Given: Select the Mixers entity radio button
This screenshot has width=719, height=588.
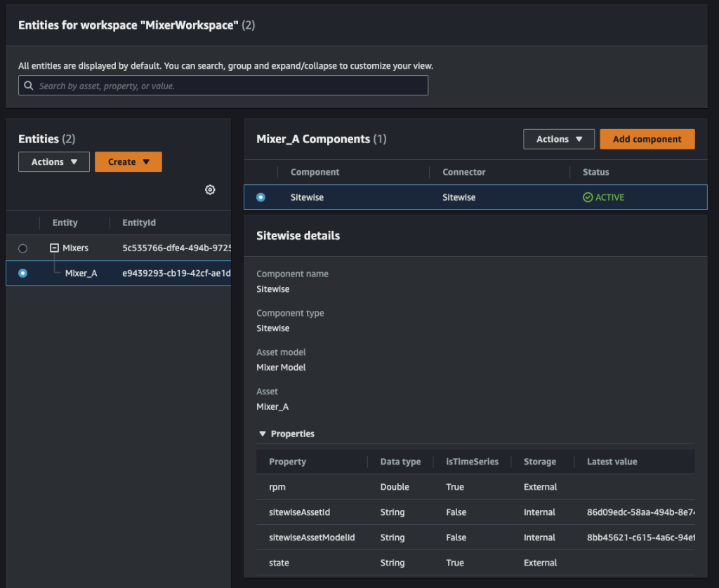Looking at the screenshot, I should click(23, 248).
